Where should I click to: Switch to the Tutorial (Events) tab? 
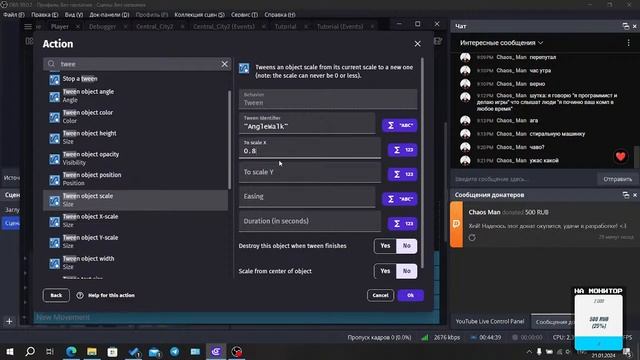pos(340,27)
